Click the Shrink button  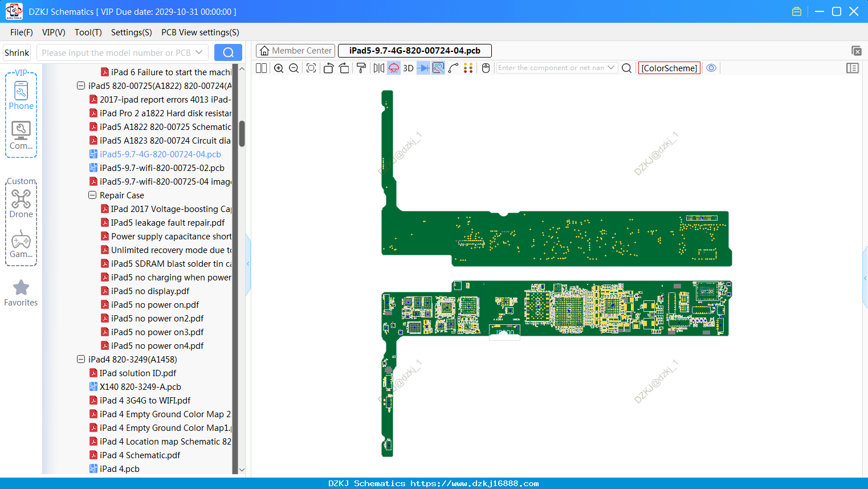(17, 52)
